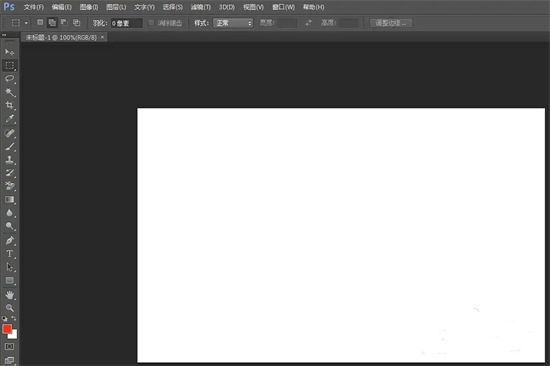Choose New selection mode
Screen dimensions: 550x366
click(x=40, y=23)
